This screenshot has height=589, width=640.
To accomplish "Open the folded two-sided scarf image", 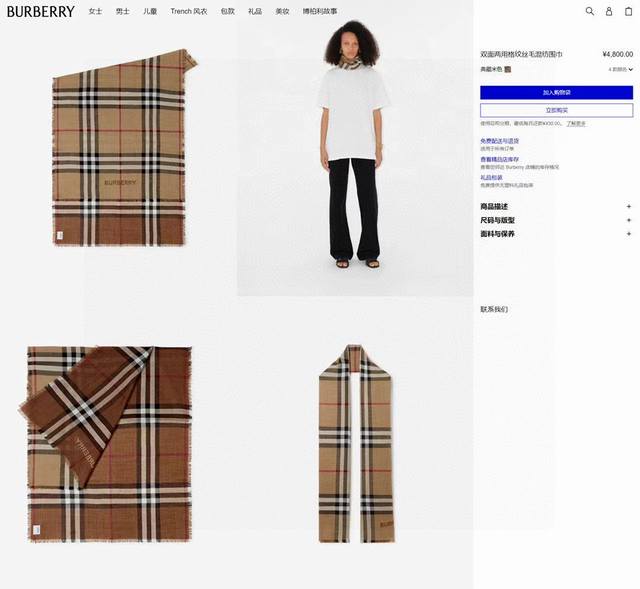I will pos(106,444).
